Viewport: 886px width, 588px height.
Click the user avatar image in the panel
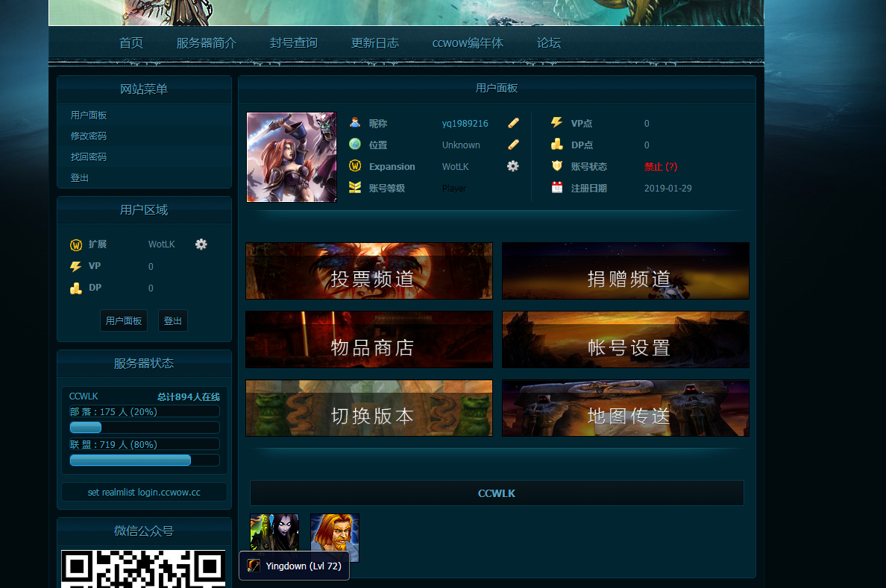[292, 157]
